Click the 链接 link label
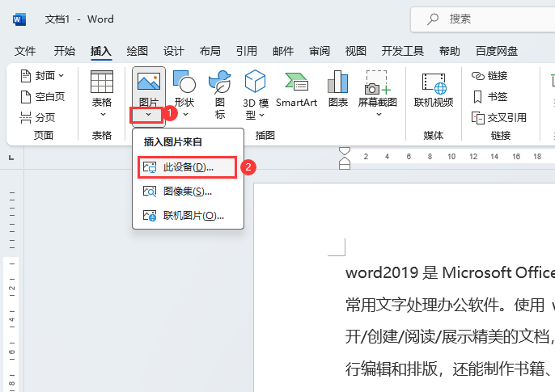This screenshot has height=392, width=555. pyautogui.click(x=498, y=76)
